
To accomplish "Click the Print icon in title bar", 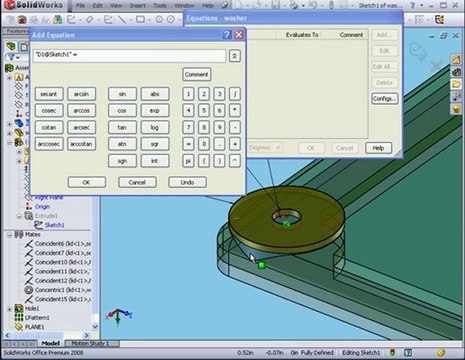I will [x=293, y=5].
